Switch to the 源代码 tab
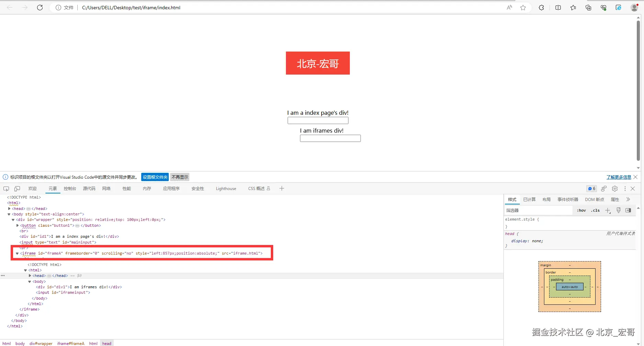This screenshot has width=644, height=346. pyautogui.click(x=89, y=189)
